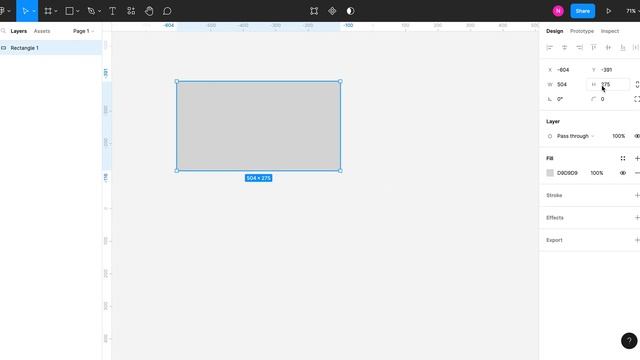Click the fill opacity 100% field

click(x=597, y=173)
